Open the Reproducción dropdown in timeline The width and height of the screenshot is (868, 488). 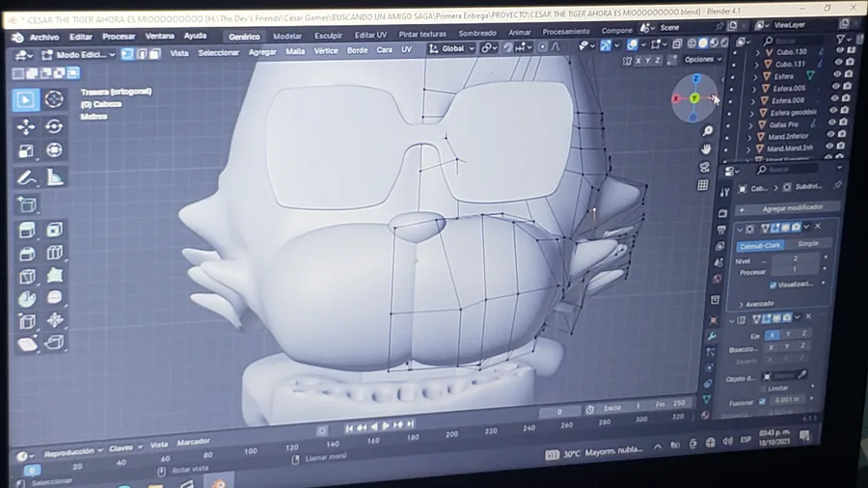coord(73,452)
